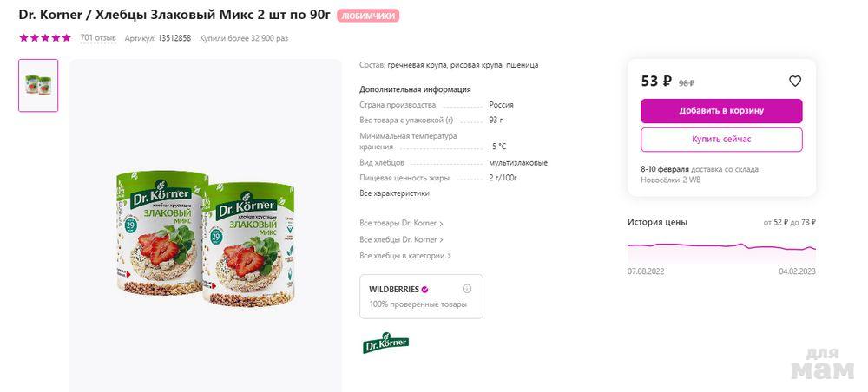
Task: Click the main product photo
Action: click(205, 240)
